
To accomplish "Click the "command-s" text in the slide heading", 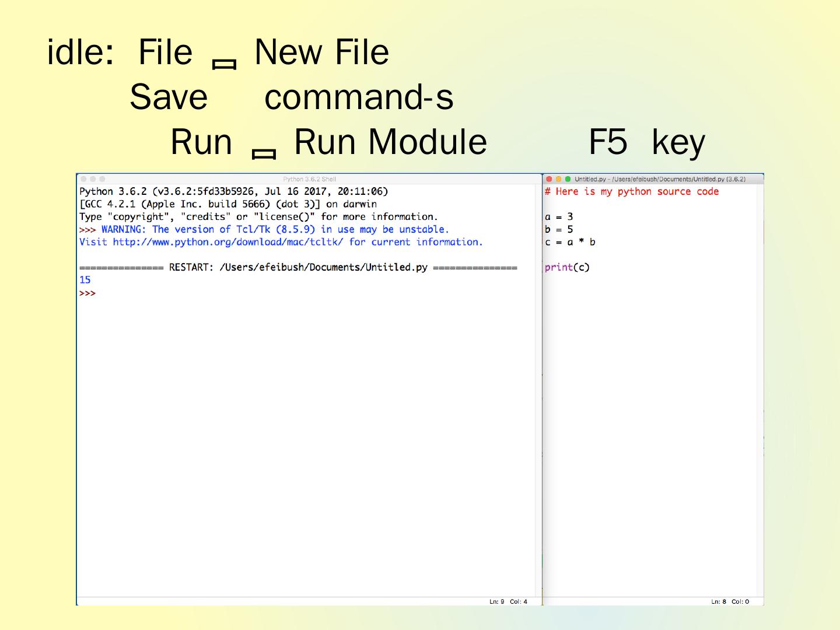I will [x=359, y=97].
